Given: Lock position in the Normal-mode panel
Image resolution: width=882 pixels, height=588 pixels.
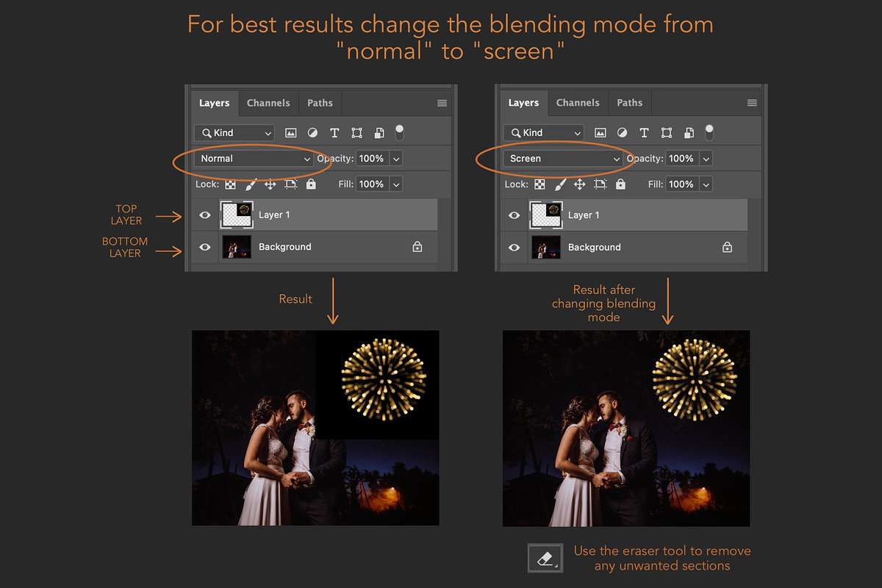Looking at the screenshot, I should pyautogui.click(x=270, y=184).
